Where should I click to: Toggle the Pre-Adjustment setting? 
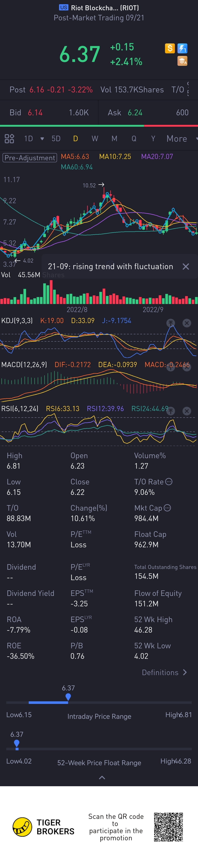(x=30, y=158)
